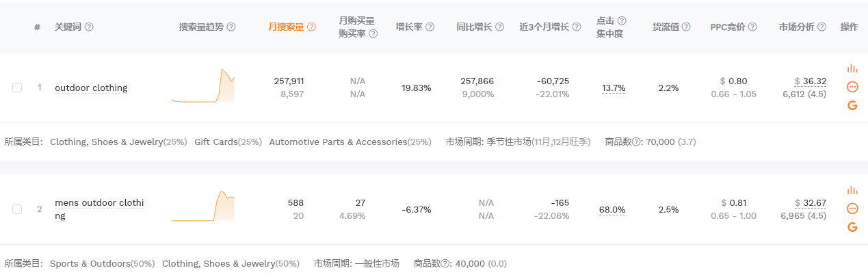Sort by the 增长率 column header
Viewport: 868px width, 279px height.
tap(409, 27)
